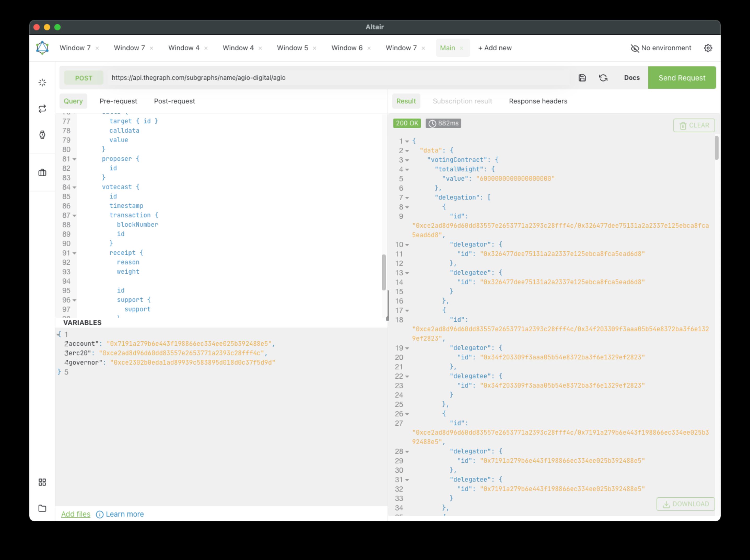Click the totalWeight value 6000000000000000000

tap(515, 179)
